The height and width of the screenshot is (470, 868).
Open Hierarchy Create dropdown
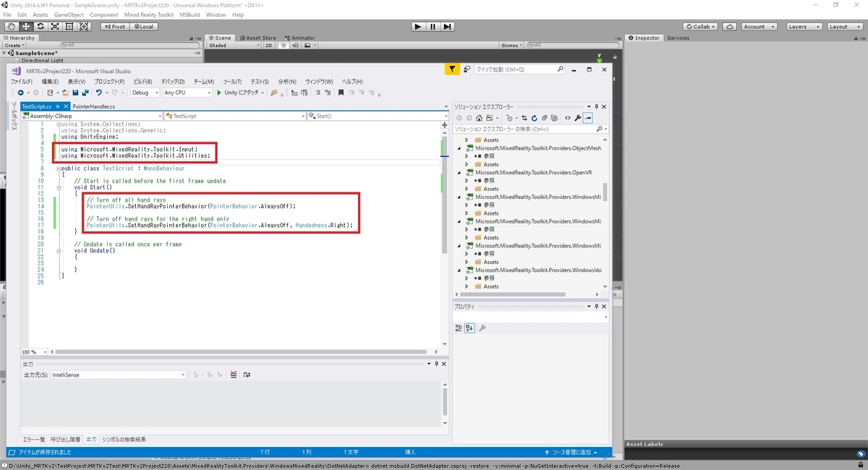(x=14, y=45)
